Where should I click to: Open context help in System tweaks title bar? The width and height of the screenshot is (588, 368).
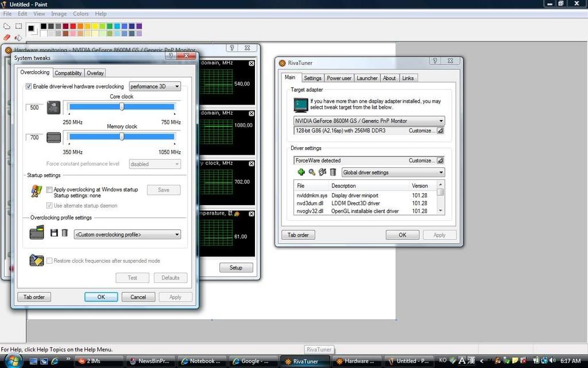point(171,56)
